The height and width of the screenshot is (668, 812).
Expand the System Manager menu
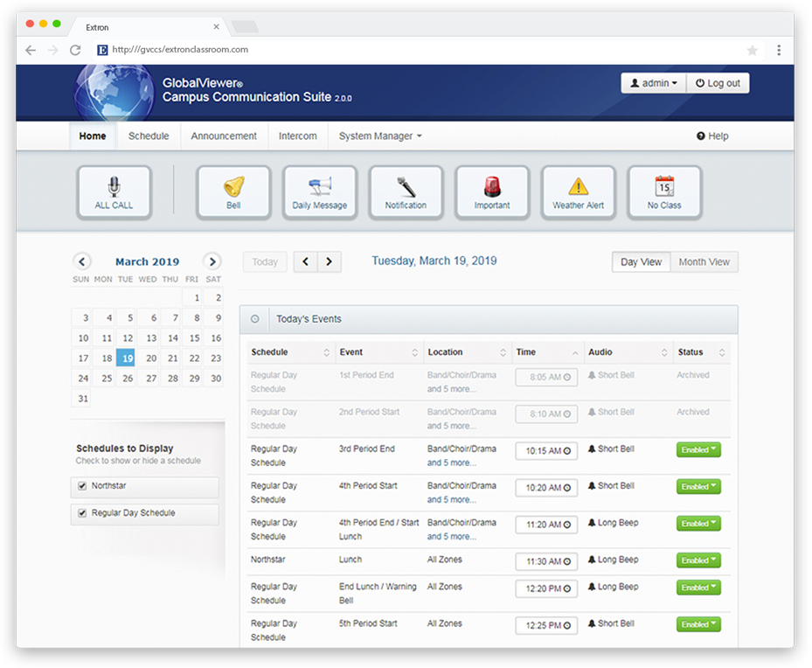380,136
